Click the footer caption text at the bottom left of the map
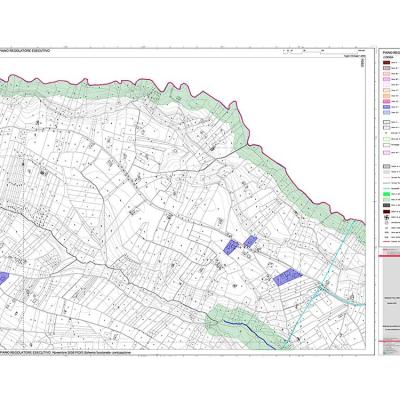Viewport: 400px width, 400px height. coord(64,352)
